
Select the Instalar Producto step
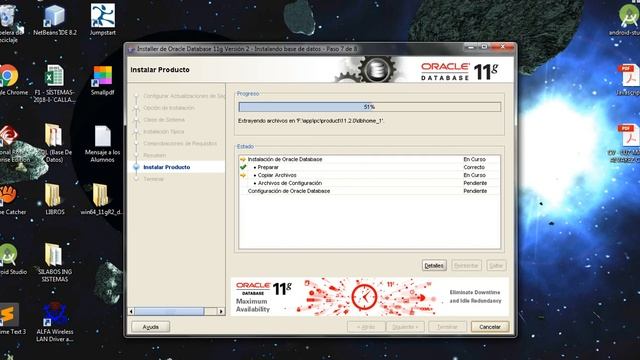pyautogui.click(x=167, y=167)
